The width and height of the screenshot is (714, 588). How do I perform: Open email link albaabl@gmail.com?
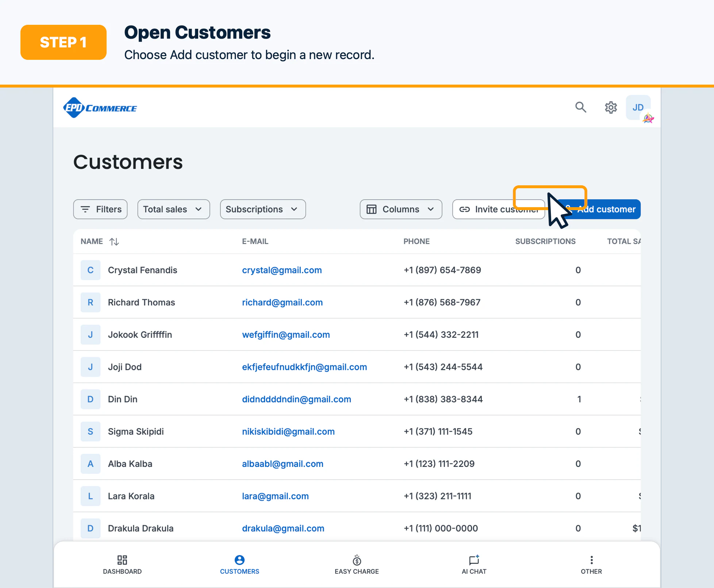pyautogui.click(x=283, y=464)
